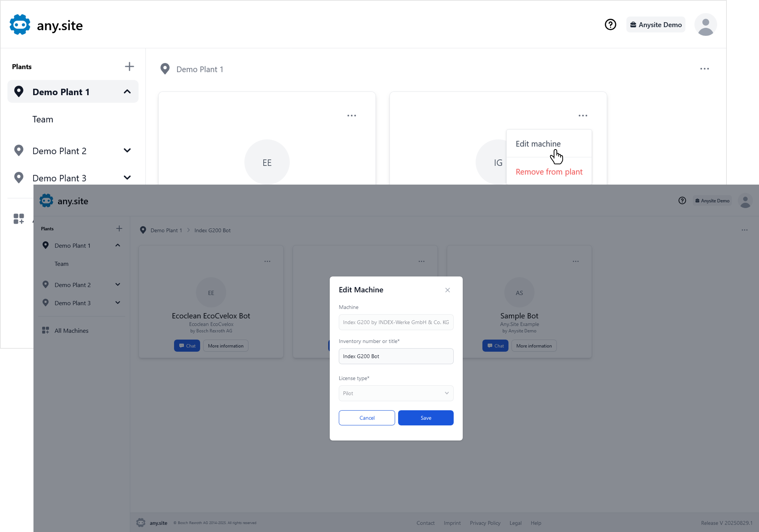The image size is (759, 532).
Task: Click the plus icon next to Plants heading
Action: (x=129, y=66)
